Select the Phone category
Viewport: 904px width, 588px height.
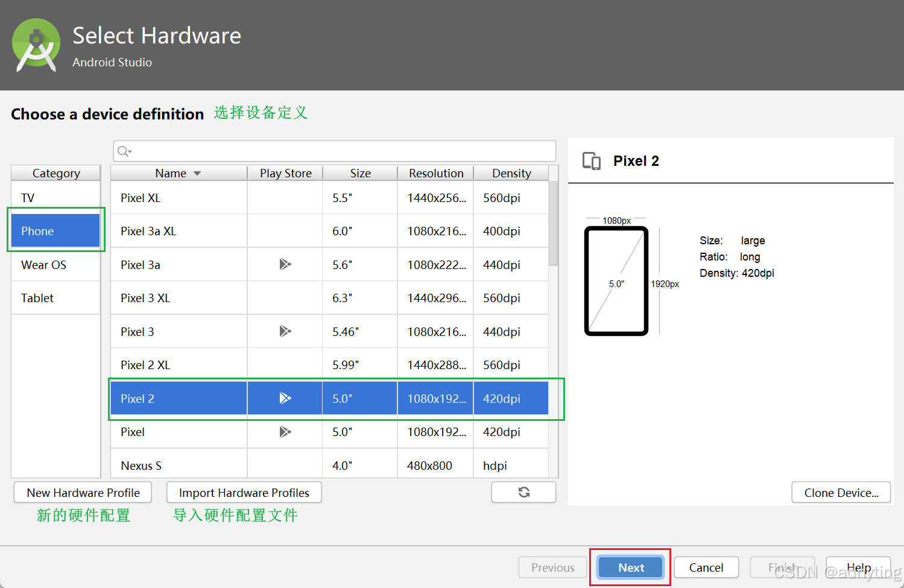coord(55,231)
